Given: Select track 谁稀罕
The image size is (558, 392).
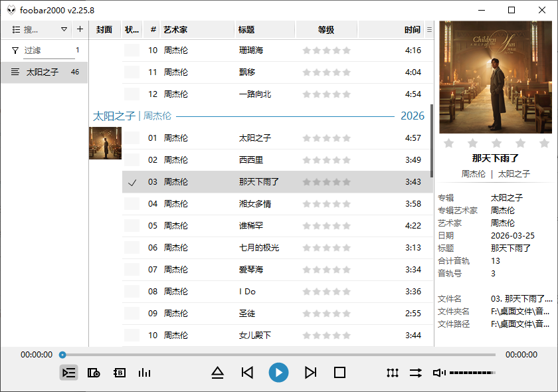Looking at the screenshot, I should [x=278, y=226].
